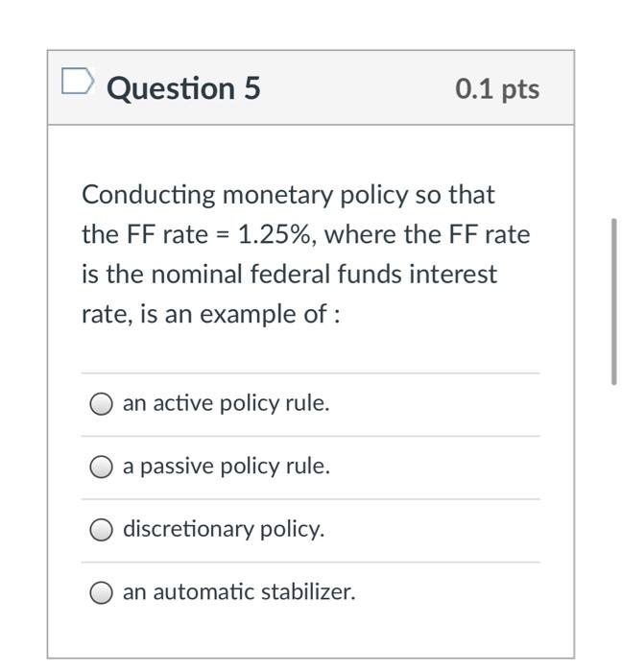
Task: Flag Question 5 using the bookmark icon
Action: coord(77,84)
